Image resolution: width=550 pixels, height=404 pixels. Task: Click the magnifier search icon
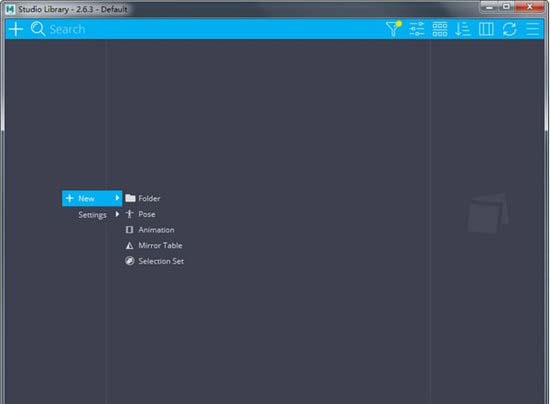point(38,29)
